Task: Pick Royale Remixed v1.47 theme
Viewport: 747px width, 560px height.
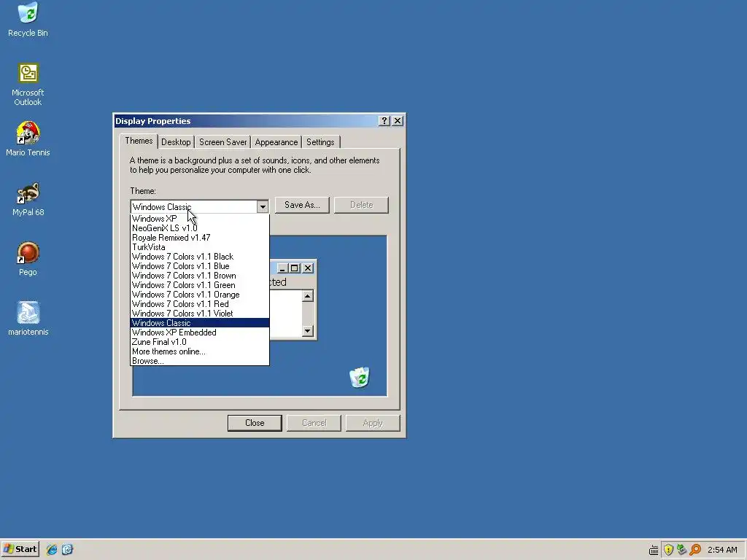Action: click(200, 238)
